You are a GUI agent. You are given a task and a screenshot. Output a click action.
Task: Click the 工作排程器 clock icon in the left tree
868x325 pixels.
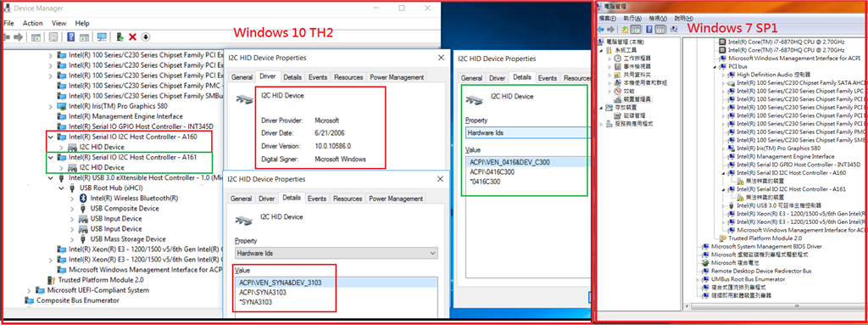pos(618,59)
